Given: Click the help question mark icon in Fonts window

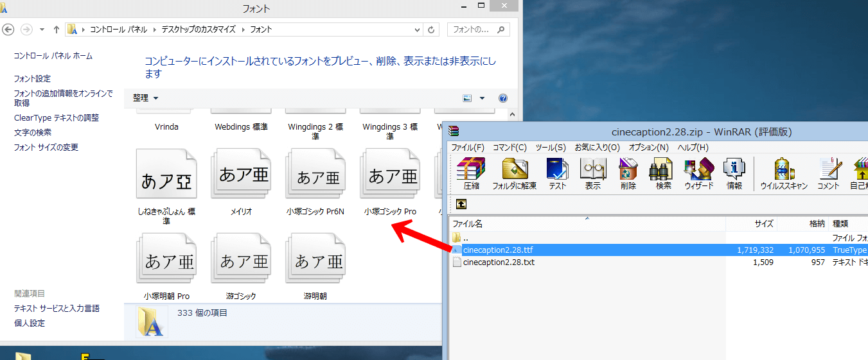Looking at the screenshot, I should 503,98.
